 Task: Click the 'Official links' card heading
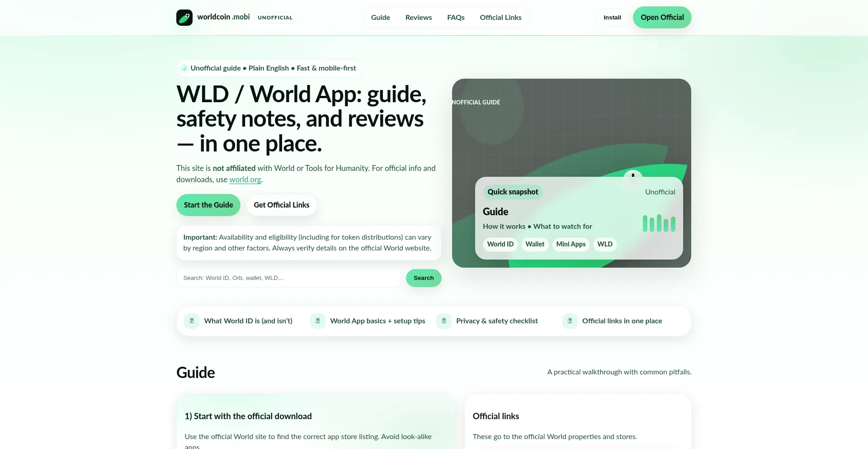[x=496, y=416]
